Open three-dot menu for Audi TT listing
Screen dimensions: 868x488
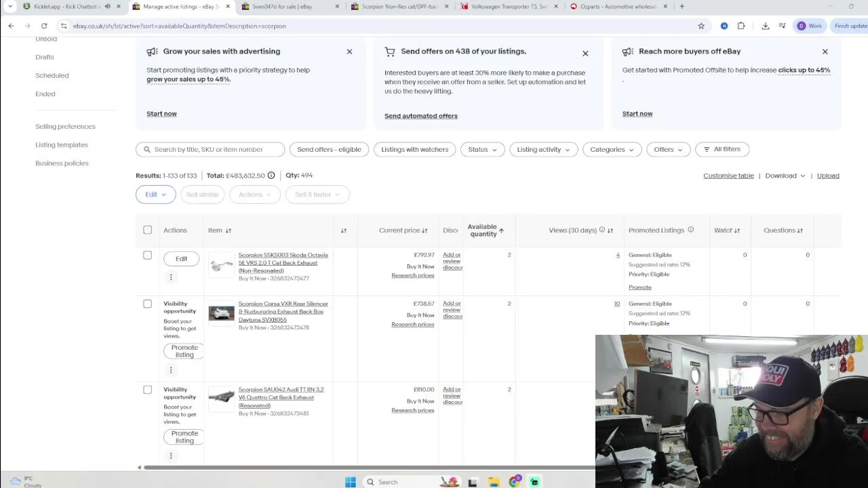[171, 455]
